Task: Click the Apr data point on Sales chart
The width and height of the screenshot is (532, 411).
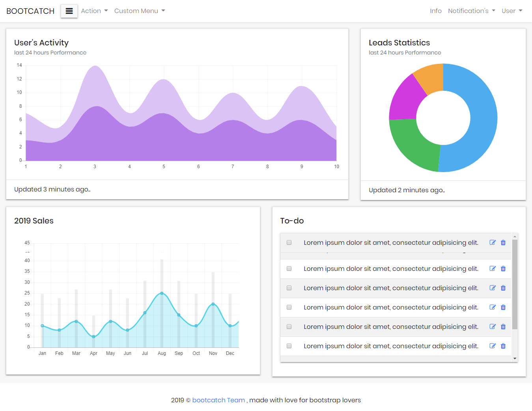Action: point(93,337)
